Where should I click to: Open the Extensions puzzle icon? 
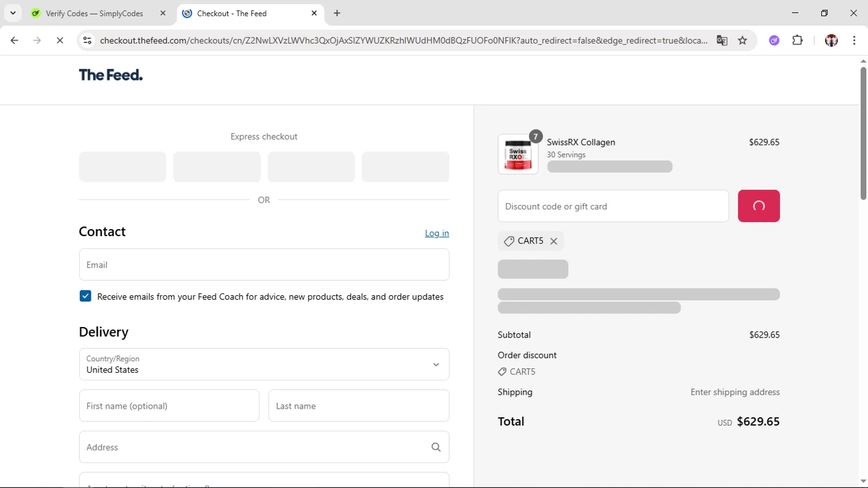(x=797, y=41)
